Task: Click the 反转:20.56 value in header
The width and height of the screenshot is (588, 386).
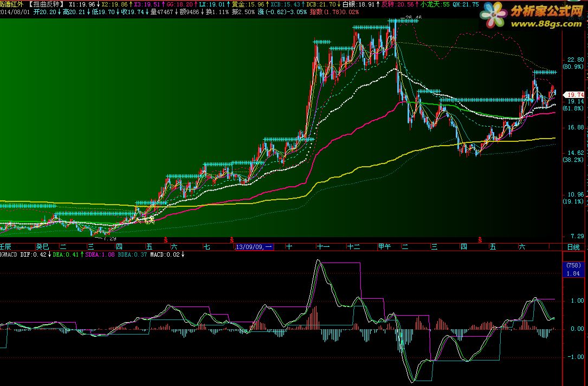Action: tap(397, 4)
